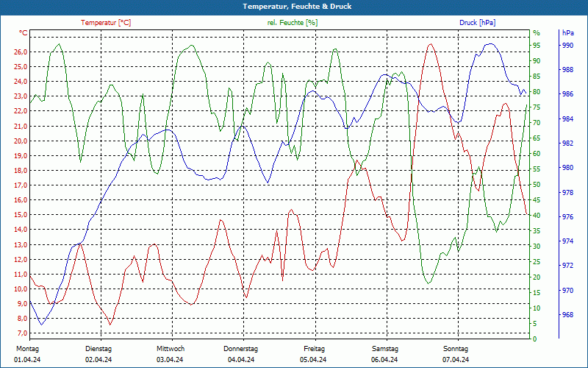
Task: Click the "07.04.24" date label
Action: coord(456,360)
